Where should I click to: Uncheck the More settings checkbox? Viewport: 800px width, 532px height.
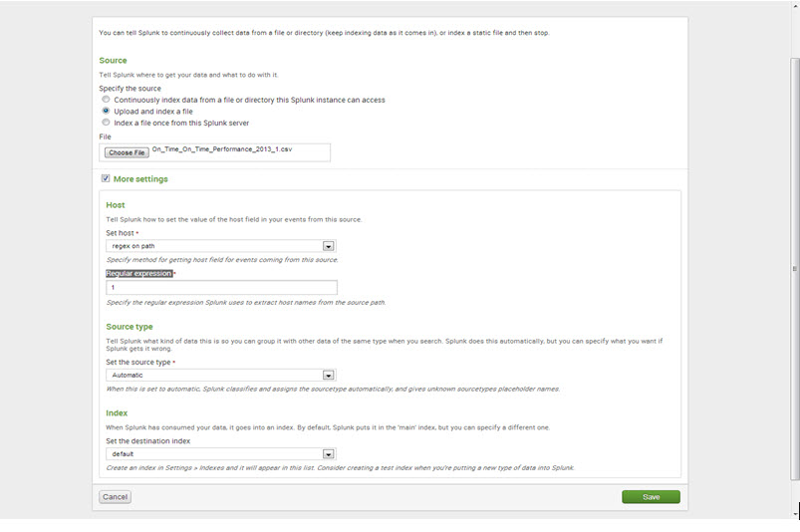(x=105, y=178)
